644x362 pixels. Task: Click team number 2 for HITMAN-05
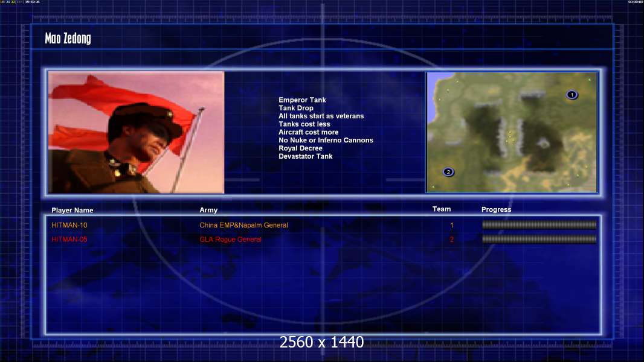point(452,240)
